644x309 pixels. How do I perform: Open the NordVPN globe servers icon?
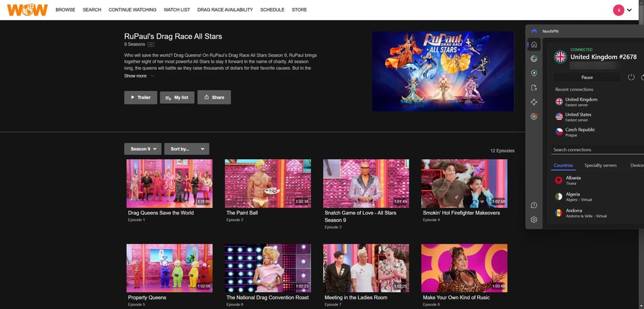coord(533,59)
